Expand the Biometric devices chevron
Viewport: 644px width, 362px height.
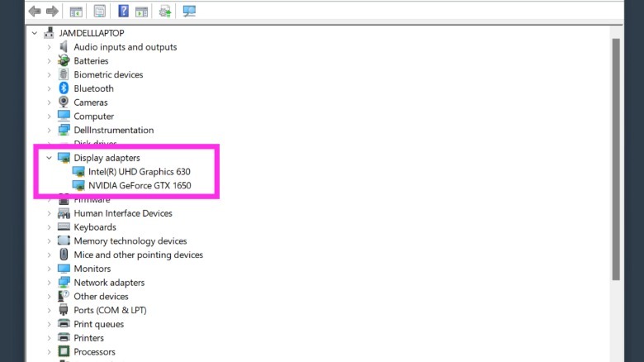coord(49,75)
